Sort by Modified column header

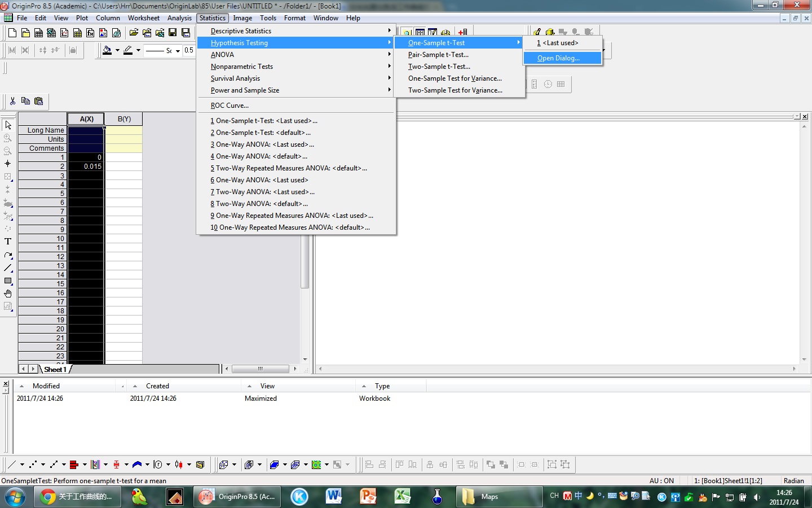point(70,386)
